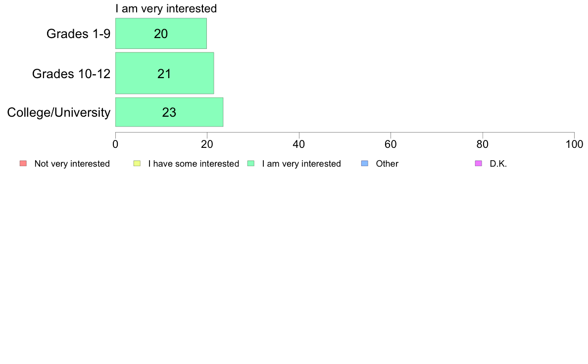Click the Other legend text
Viewport: 588px width, 364px height.
pyautogui.click(x=387, y=164)
